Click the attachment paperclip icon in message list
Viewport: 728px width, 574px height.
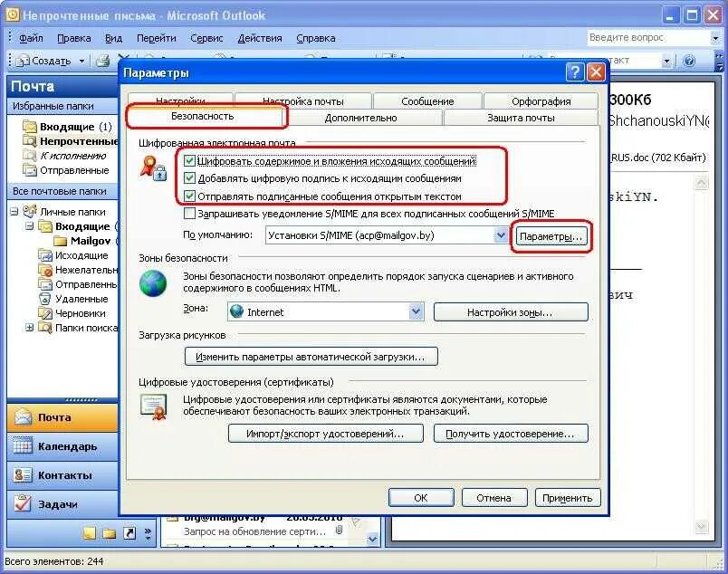(x=340, y=531)
